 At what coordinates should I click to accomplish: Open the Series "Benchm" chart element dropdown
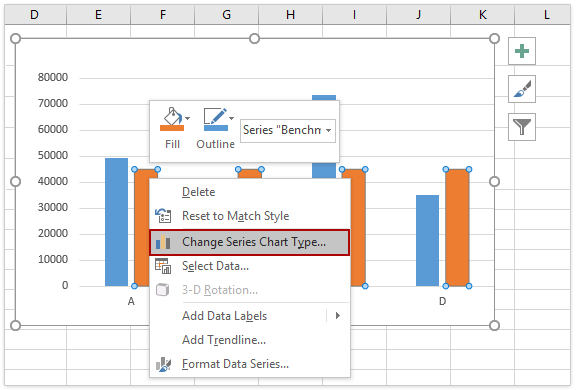[x=288, y=130]
